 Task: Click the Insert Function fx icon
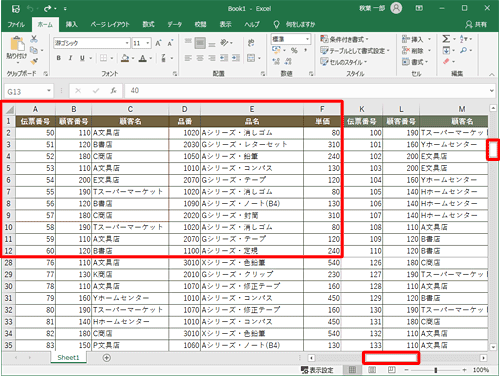tap(113, 91)
